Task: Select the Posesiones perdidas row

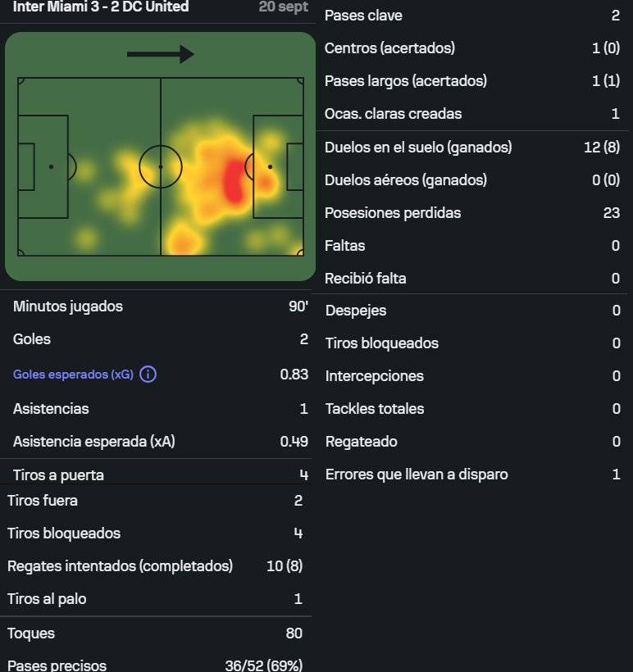Action: [x=472, y=213]
